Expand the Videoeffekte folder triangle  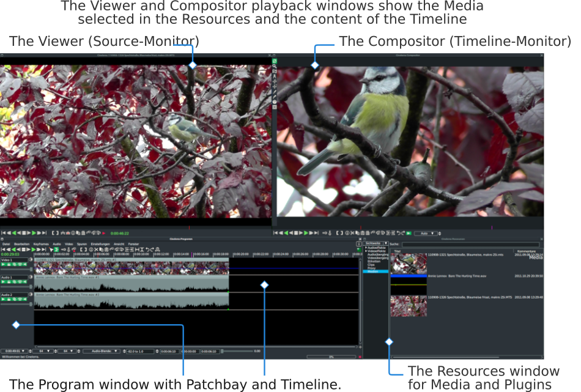pyautogui.click(x=366, y=251)
